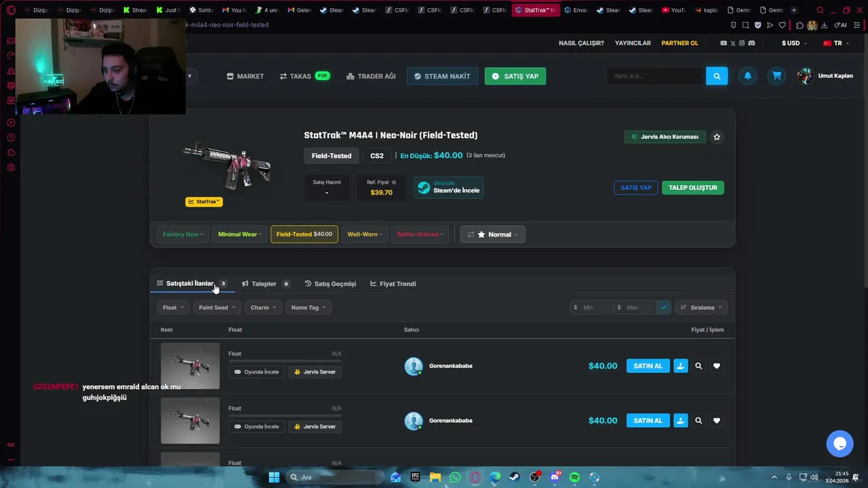Image resolution: width=868 pixels, height=488 pixels.
Task: Click the Opera logo menu icon
Action: [11, 10]
